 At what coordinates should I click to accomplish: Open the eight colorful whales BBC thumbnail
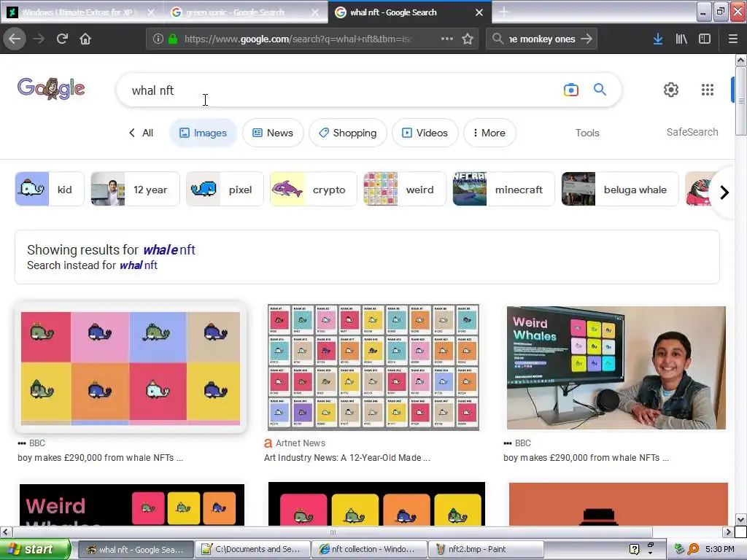(x=131, y=367)
